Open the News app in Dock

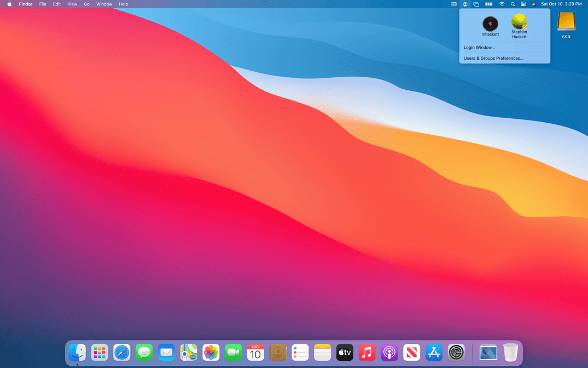(411, 353)
